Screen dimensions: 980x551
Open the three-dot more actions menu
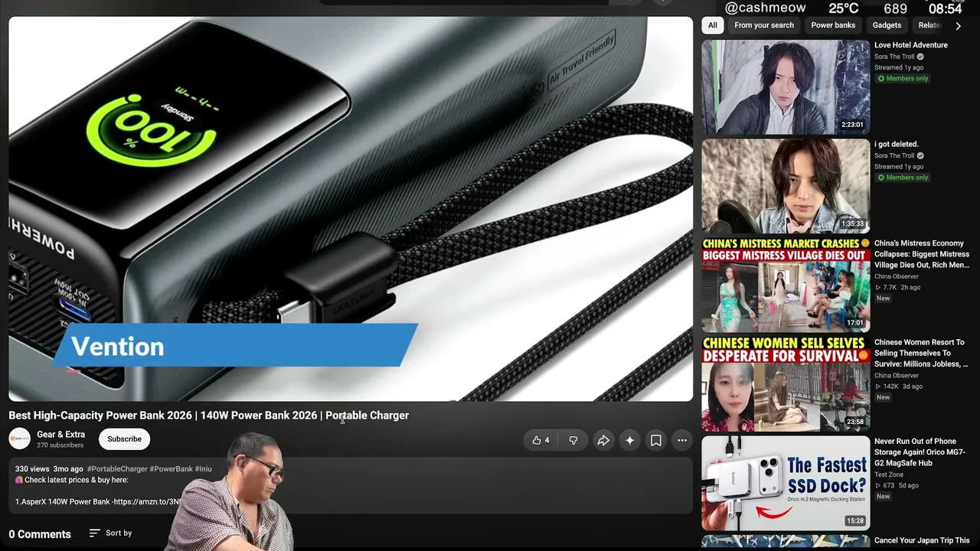tap(682, 440)
